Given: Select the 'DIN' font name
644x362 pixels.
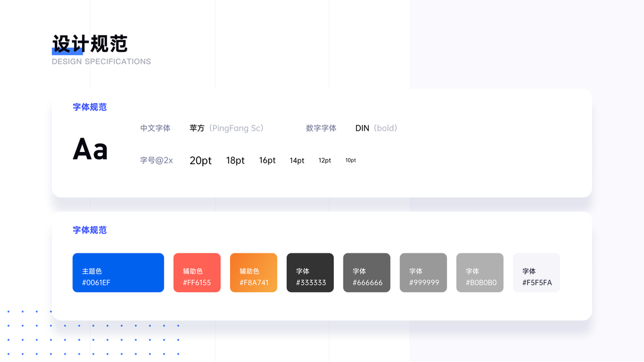Looking at the screenshot, I should (x=362, y=128).
